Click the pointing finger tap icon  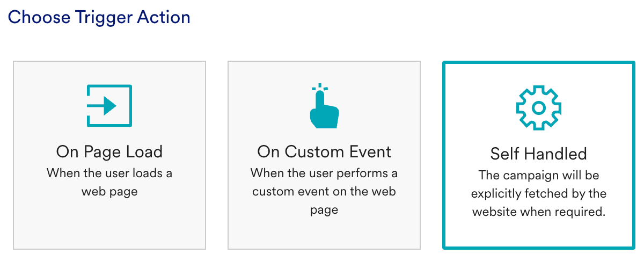pyautogui.click(x=324, y=106)
